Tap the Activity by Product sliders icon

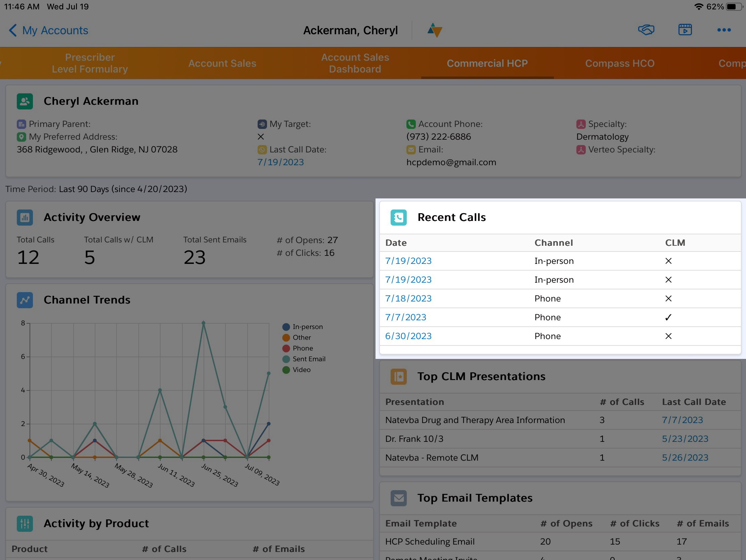coord(25,524)
